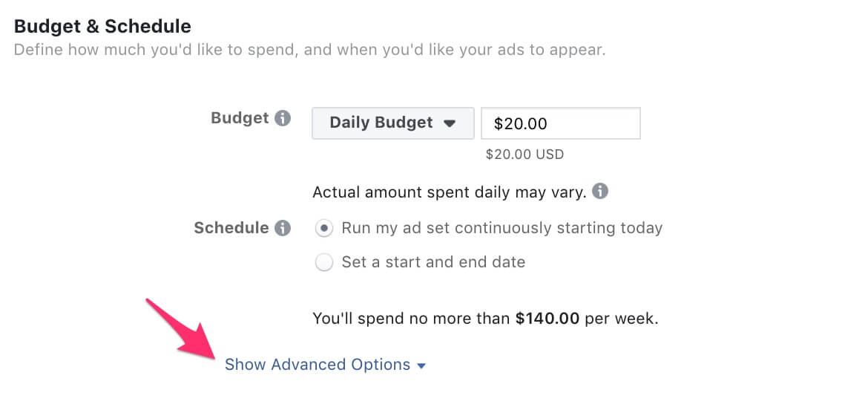Click the 'Schedule' field label
Image resolution: width=868 pixels, height=407 pixels.
(x=231, y=228)
